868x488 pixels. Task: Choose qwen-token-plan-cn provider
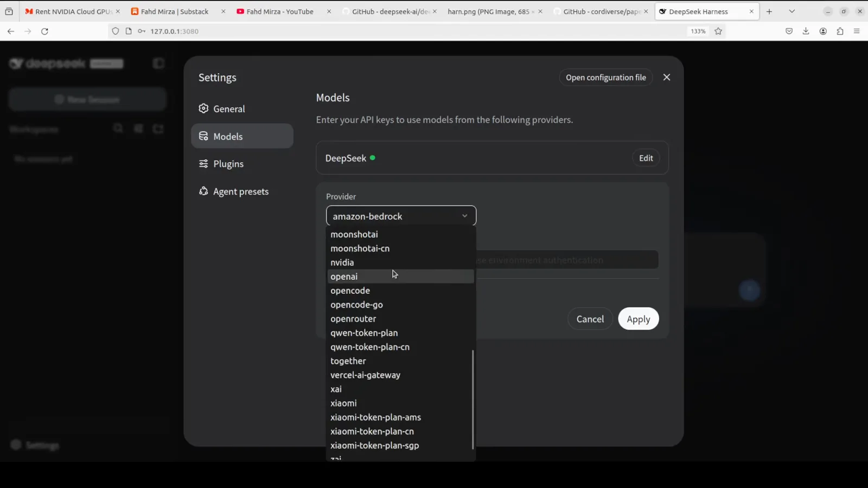(x=400, y=347)
